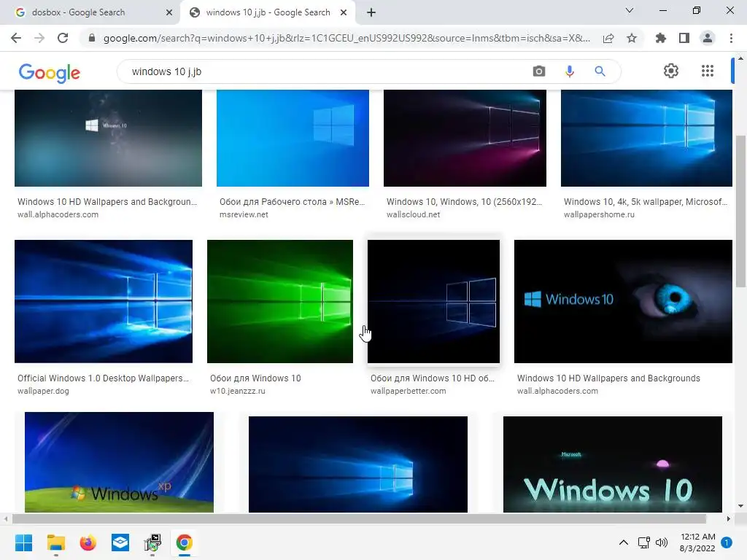The image size is (747, 560).
Task: Open the notification badge
Action: coord(727,542)
